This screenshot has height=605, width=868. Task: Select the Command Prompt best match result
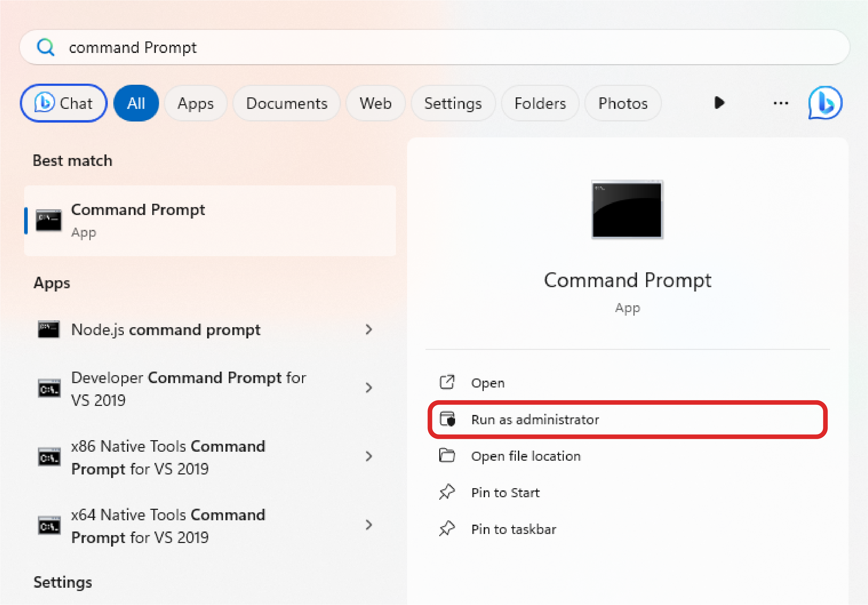tap(210, 221)
